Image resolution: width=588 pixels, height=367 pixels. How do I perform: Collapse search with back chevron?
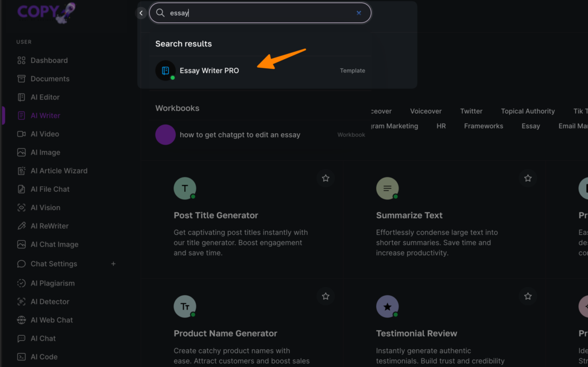pos(141,13)
